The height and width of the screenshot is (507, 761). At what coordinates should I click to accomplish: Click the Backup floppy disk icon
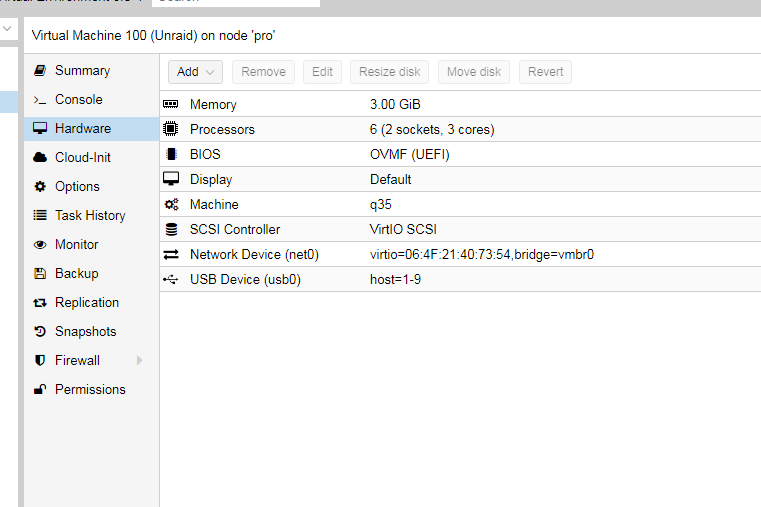[40, 274]
